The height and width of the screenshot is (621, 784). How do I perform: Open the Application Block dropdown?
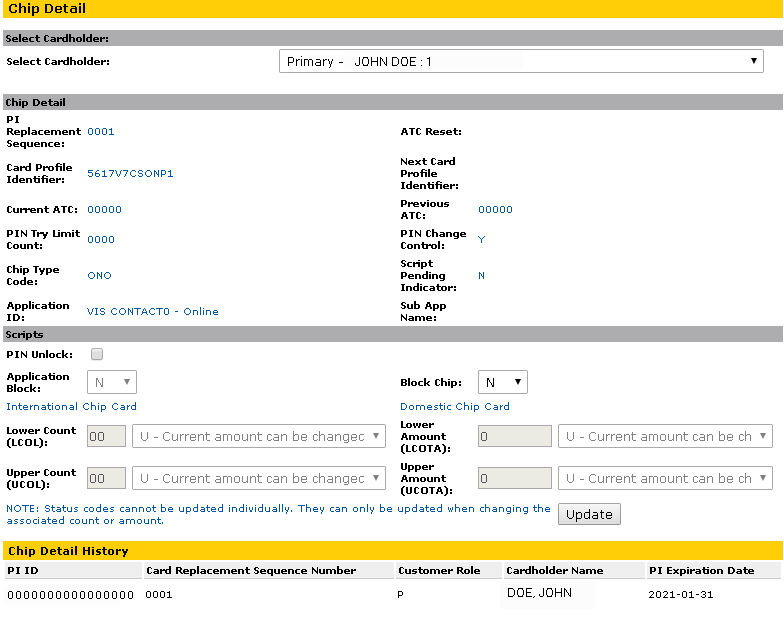[112, 382]
